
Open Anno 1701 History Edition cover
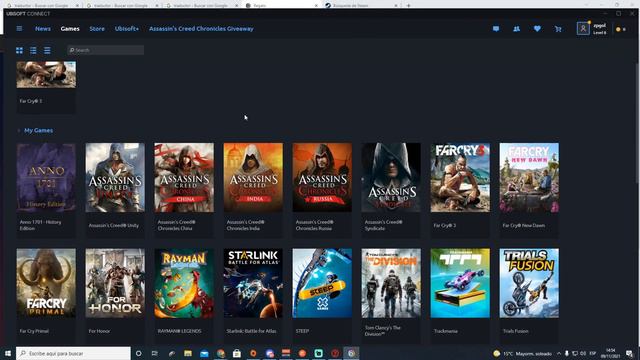[46, 177]
